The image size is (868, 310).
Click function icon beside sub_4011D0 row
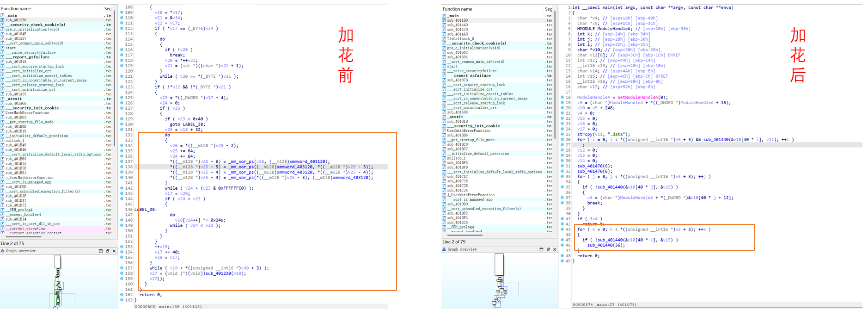click(444, 20)
